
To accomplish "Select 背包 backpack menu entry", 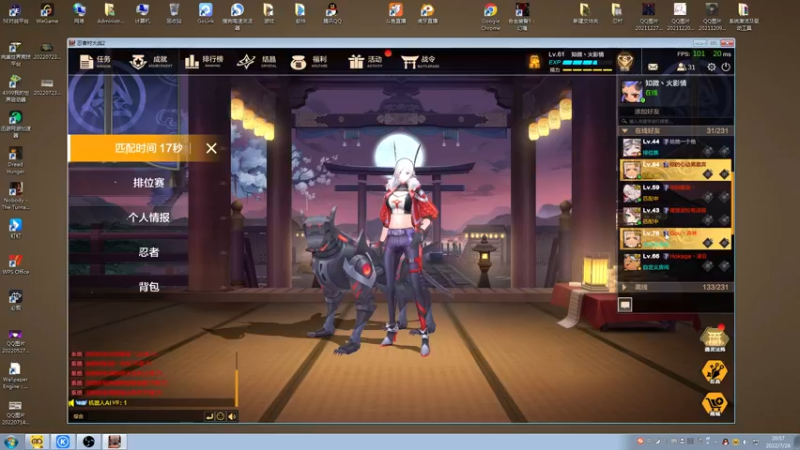I will (148, 287).
